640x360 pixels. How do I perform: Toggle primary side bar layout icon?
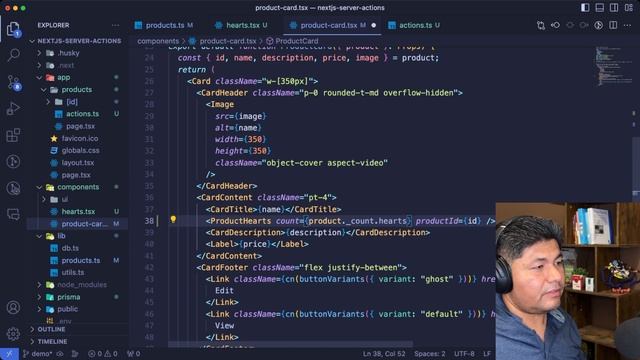(585, 8)
